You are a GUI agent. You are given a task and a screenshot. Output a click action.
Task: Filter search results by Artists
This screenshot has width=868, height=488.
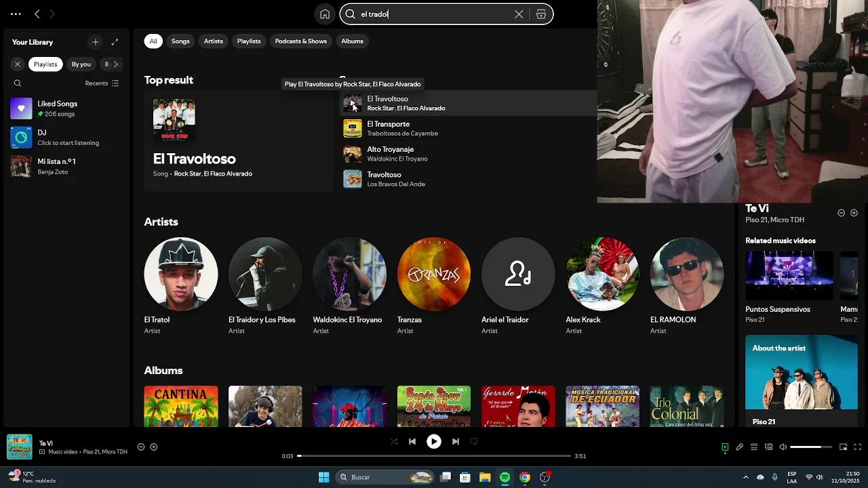(214, 41)
